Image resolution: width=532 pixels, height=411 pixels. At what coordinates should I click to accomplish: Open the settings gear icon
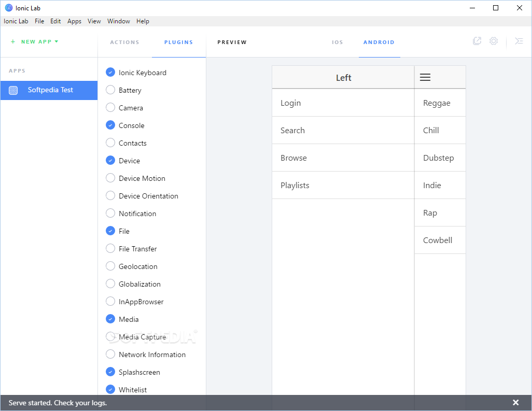494,41
